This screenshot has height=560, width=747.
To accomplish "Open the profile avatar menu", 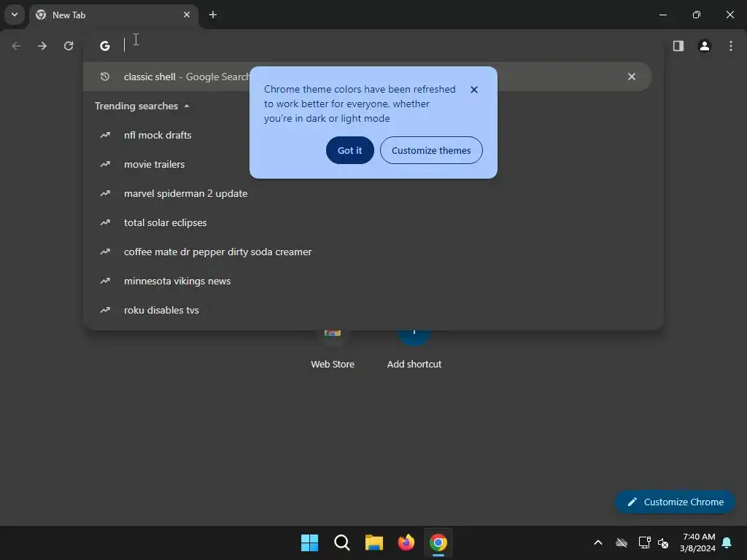I will click(x=705, y=46).
